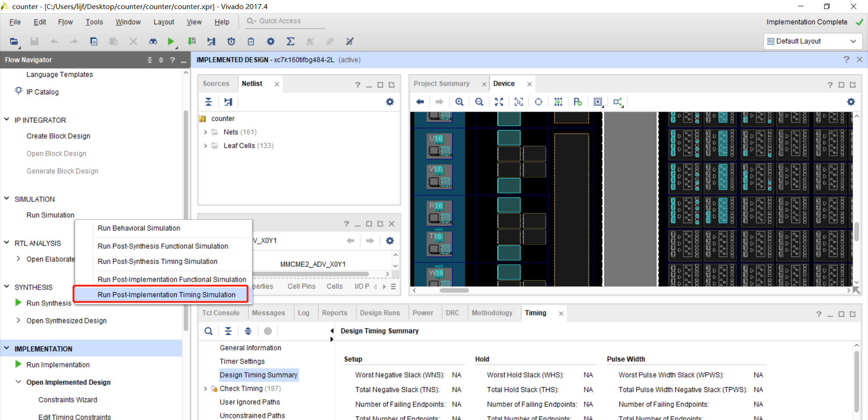
Task: Open Constraints Wizard in Flow Navigator
Action: pos(68,400)
